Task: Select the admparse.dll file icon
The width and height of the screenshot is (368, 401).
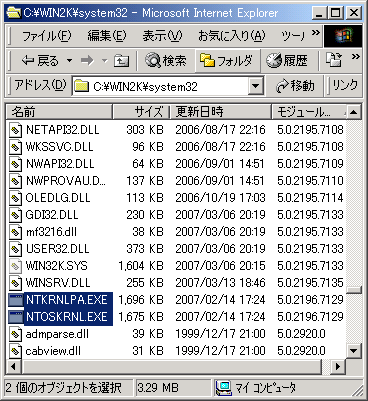Action: [15, 334]
